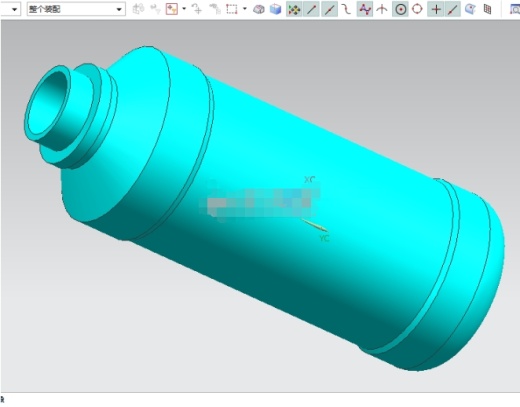Open the 整个装配 selection scope dropdown
Viewport: 520px width, 407px height.
pos(76,9)
